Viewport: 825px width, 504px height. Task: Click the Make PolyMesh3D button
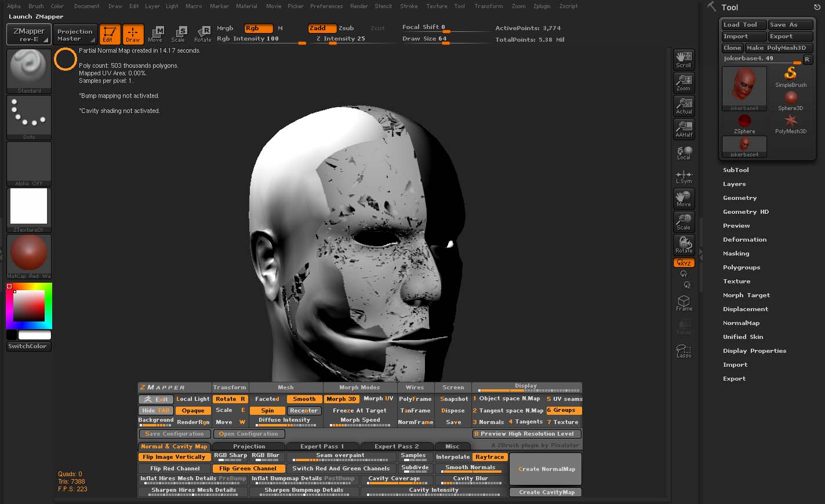pyautogui.click(x=779, y=48)
